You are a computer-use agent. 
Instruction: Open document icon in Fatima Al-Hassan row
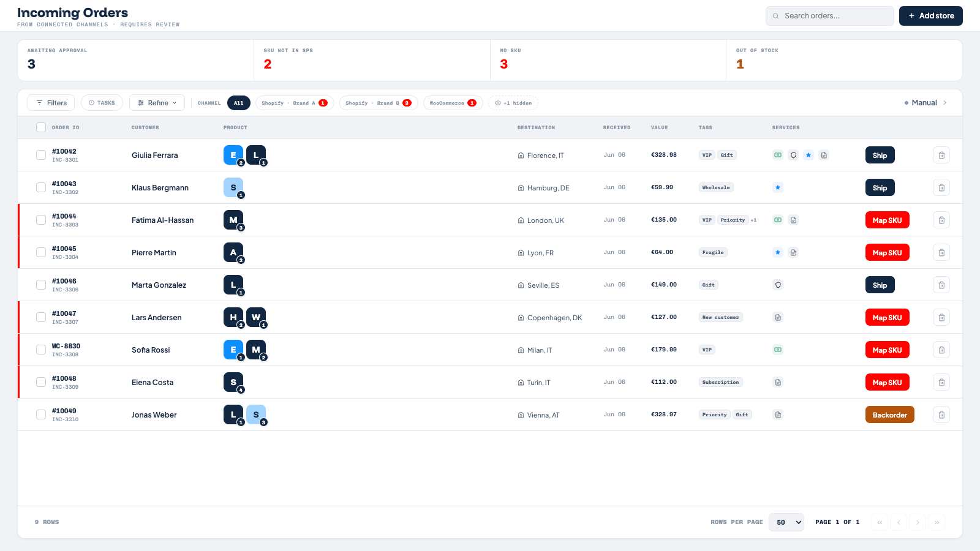pos(793,220)
